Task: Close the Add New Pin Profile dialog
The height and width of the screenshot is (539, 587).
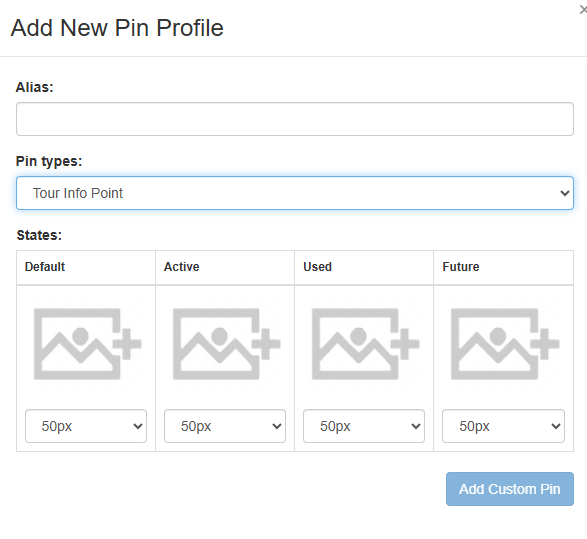Action: click(583, 10)
